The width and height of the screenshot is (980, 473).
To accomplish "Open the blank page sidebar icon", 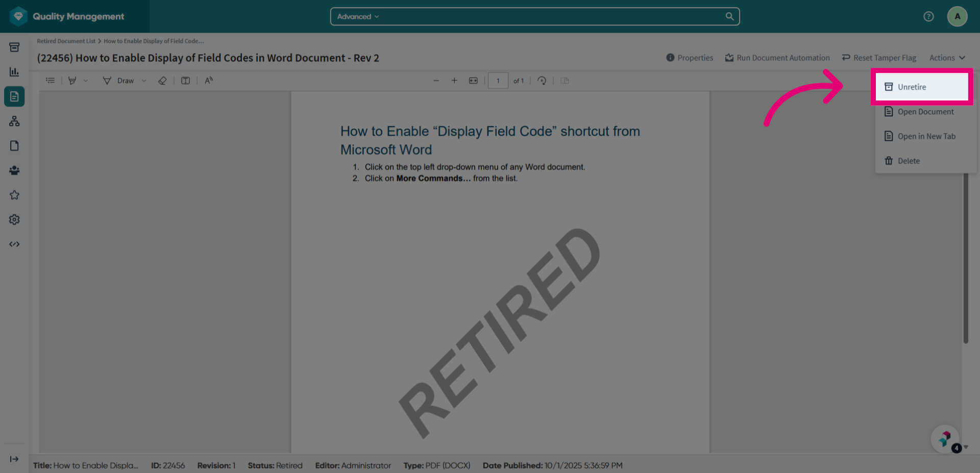I will [14, 146].
